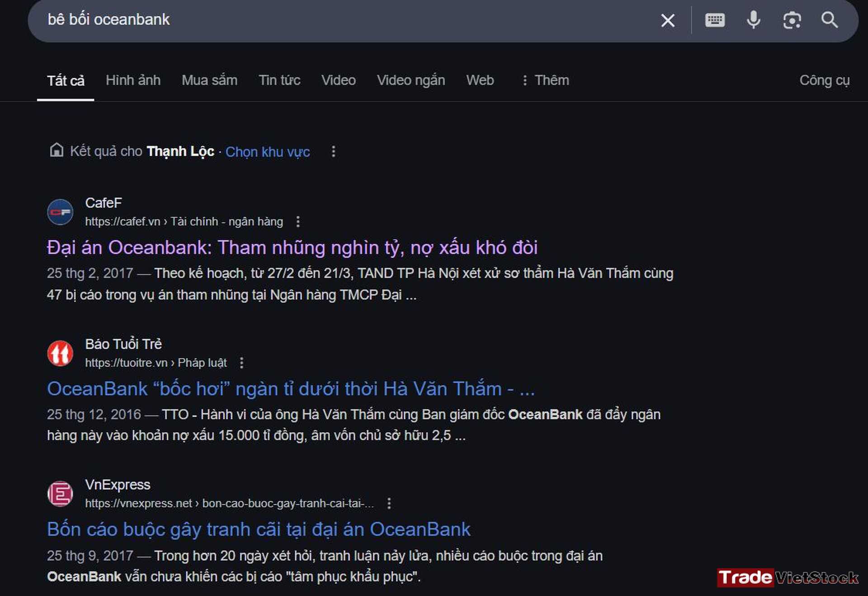Viewport: 868px width, 596px height.
Task: Click the Báo Tuổi Trẻ site favicon
Action: click(x=60, y=353)
